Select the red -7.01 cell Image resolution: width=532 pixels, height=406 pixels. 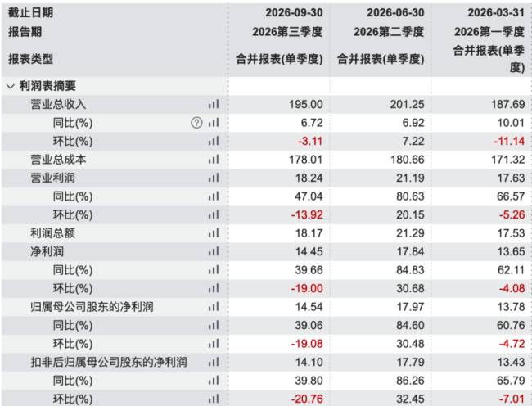pyautogui.click(x=512, y=399)
